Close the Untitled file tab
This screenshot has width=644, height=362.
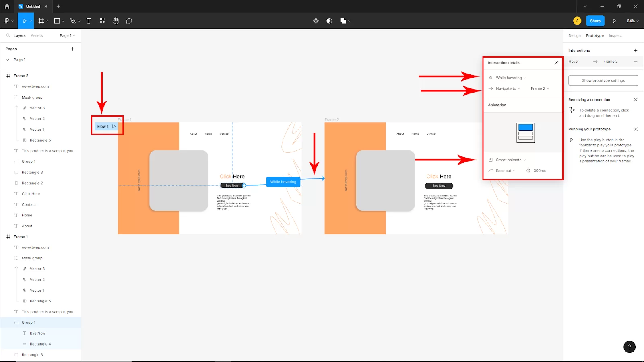[x=46, y=6]
